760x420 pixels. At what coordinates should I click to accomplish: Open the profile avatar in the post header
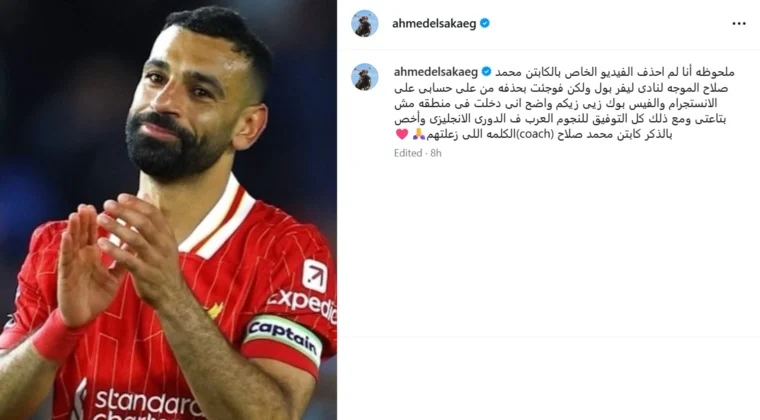click(x=364, y=23)
